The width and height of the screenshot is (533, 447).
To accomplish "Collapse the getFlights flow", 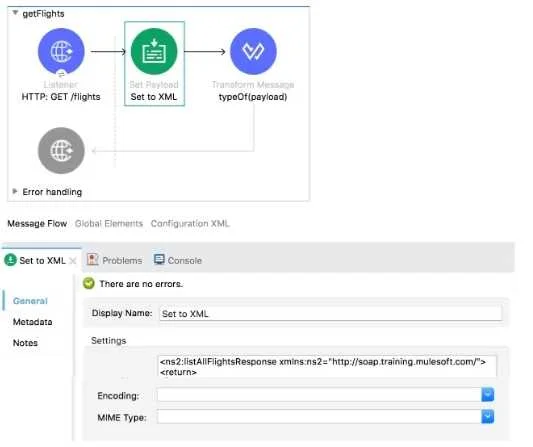I will click(15, 13).
